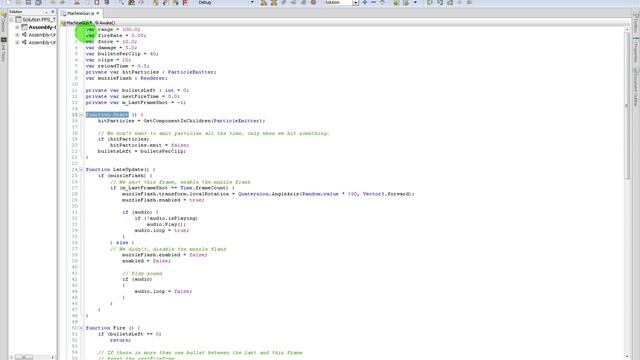The width and height of the screenshot is (640, 360).
Task: Click the line 'muzzleFlash.enabled = true;'
Action: pyautogui.click(x=163, y=200)
